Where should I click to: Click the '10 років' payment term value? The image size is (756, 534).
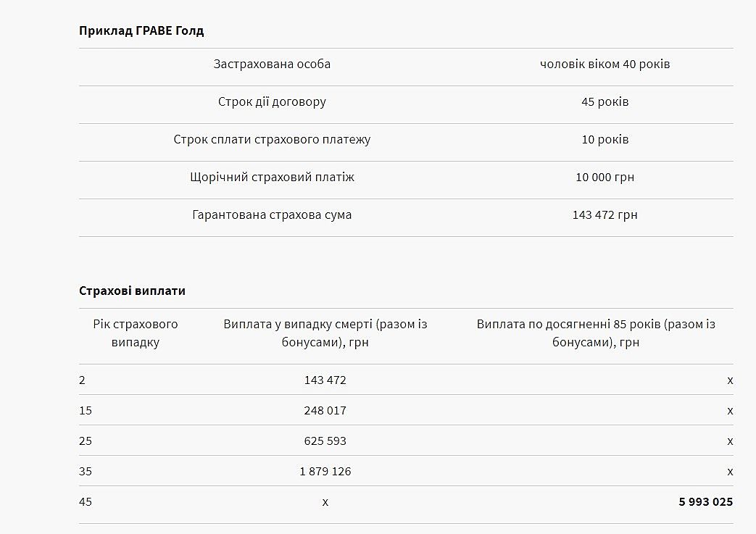pos(605,139)
